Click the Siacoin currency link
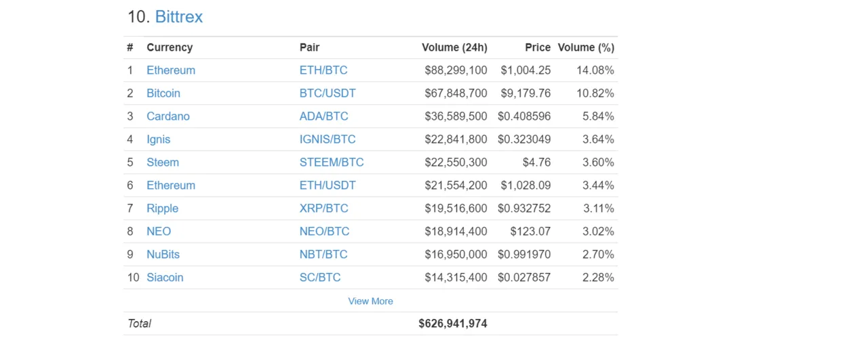 point(165,278)
